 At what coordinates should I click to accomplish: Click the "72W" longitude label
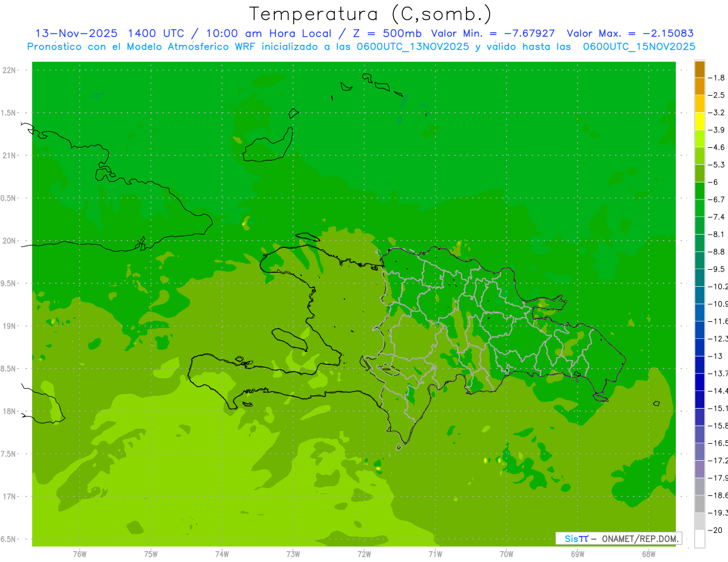(364, 554)
